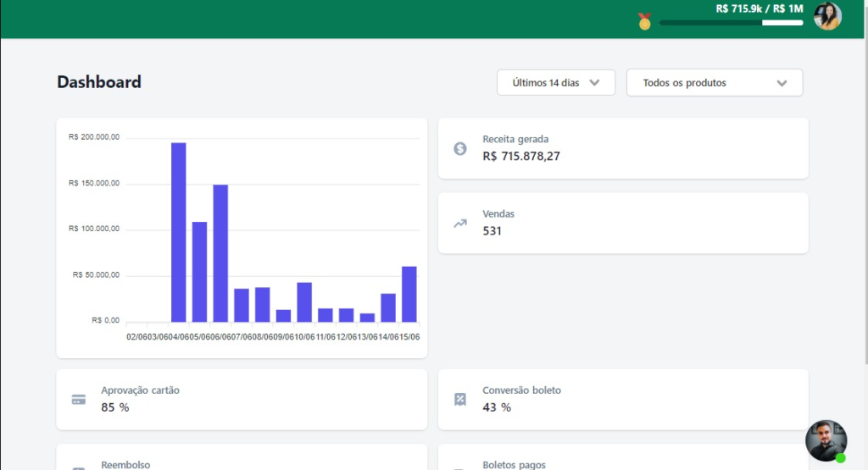868x470 pixels.
Task: Click the 43 % boleto conversion value
Action: click(x=497, y=407)
